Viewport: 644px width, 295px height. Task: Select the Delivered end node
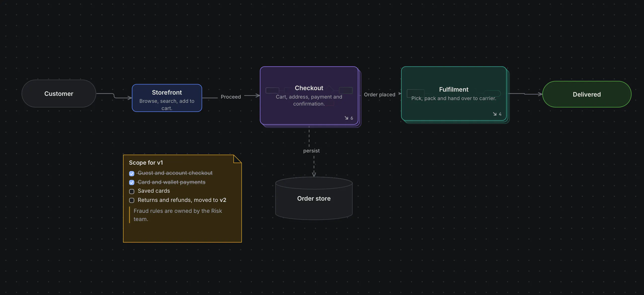[x=587, y=94]
